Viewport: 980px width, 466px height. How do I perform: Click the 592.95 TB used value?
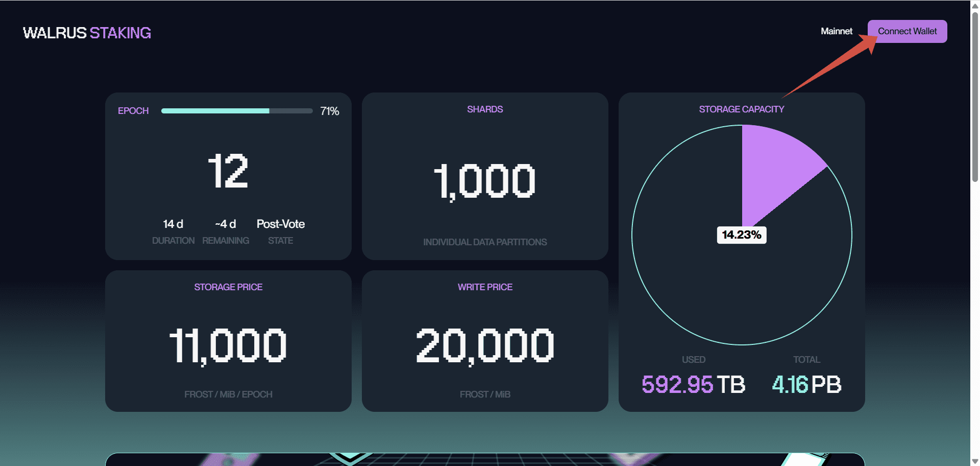pos(693,385)
